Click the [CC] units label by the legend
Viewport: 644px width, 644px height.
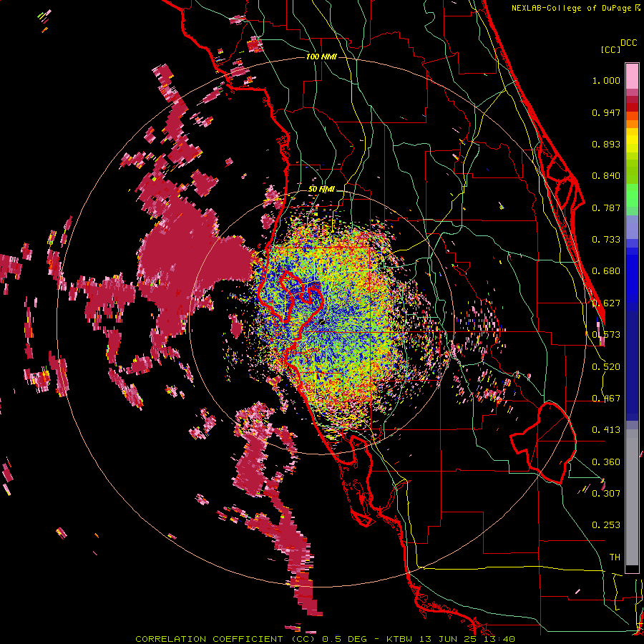click(610, 49)
